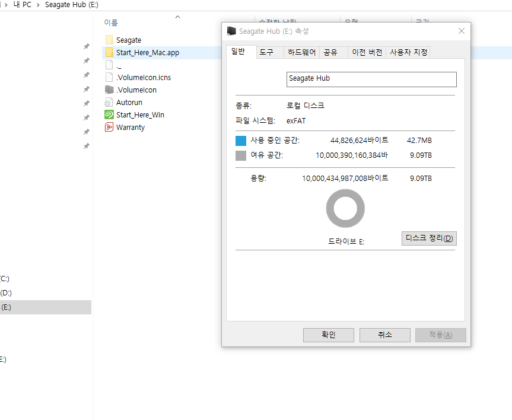Click the sort arrow above name column
512x420 pixels.
(177, 17)
